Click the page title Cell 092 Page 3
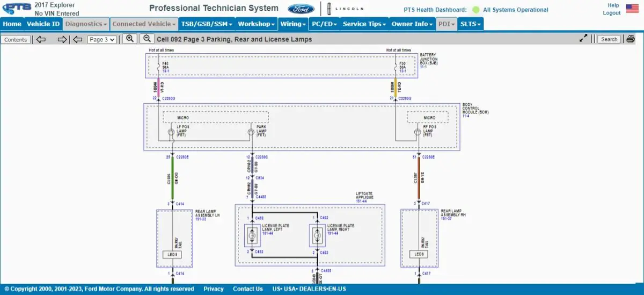The width and height of the screenshot is (644, 295). pos(234,39)
